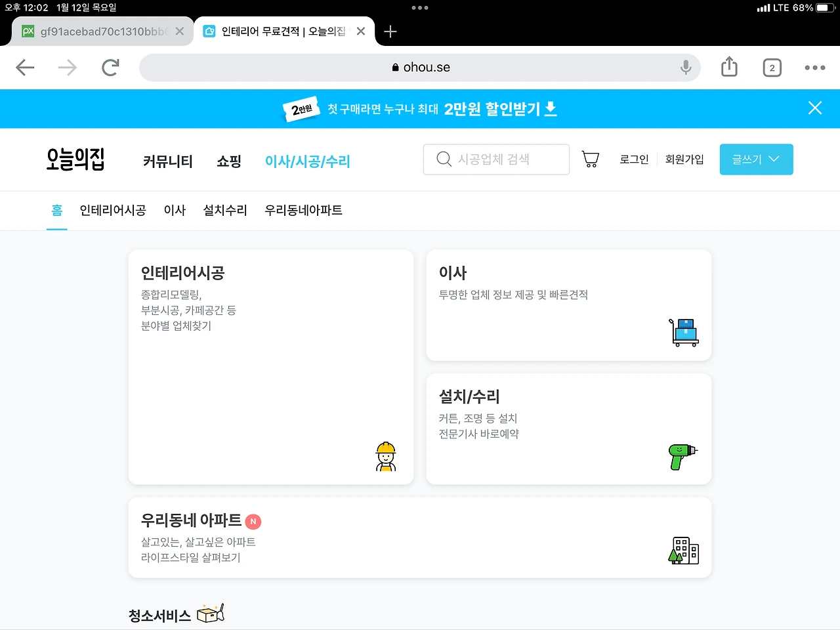840x630 pixels.
Task: Open the 우리동네 아파트 card
Action: (x=420, y=537)
